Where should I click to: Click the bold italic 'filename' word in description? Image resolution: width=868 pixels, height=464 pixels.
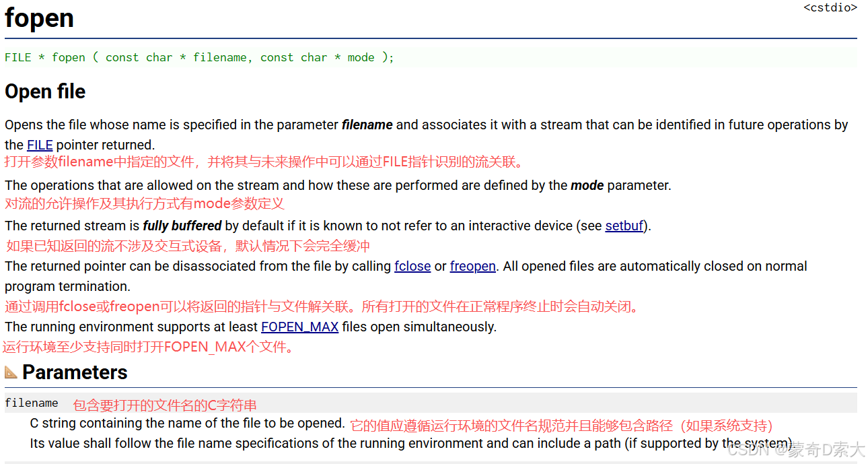(x=367, y=125)
